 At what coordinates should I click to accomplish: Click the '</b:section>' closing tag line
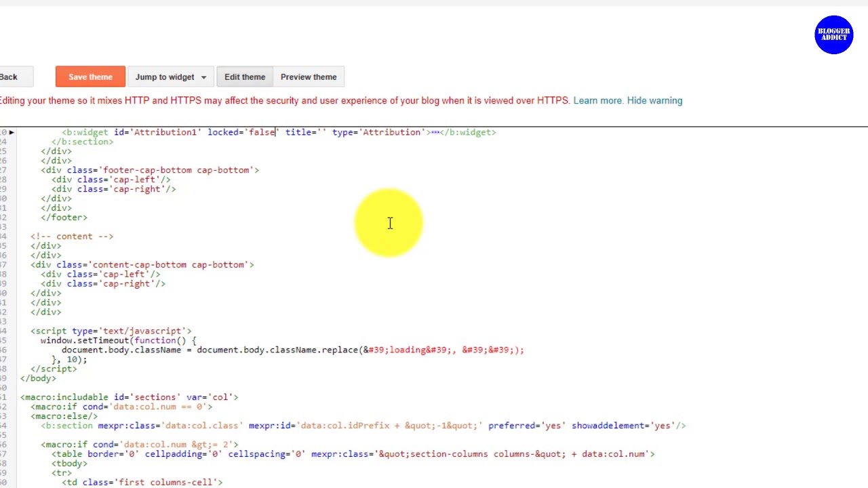point(82,142)
